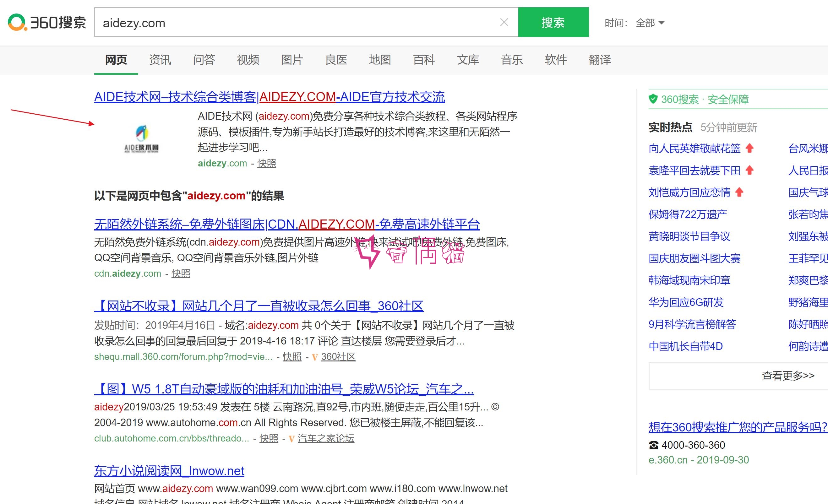This screenshot has width=828, height=504.
Task: Open the 想在360搜索推广 promotion link
Action: pyautogui.click(x=738, y=427)
